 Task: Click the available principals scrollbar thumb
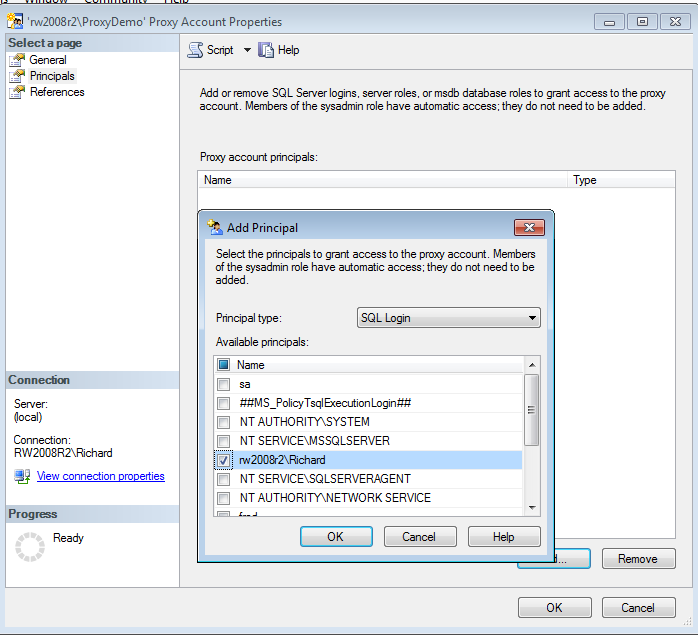(532, 410)
